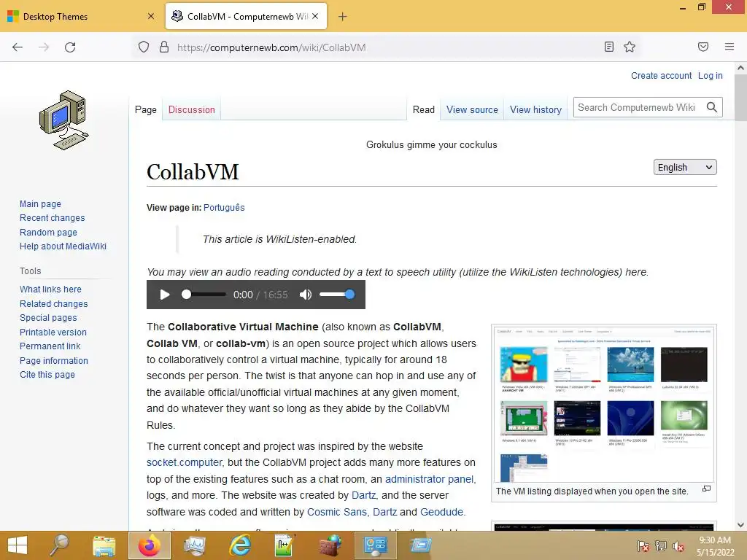This screenshot has height=560, width=747.
Task: Play the WikiListen audio reading
Action: click(165, 295)
